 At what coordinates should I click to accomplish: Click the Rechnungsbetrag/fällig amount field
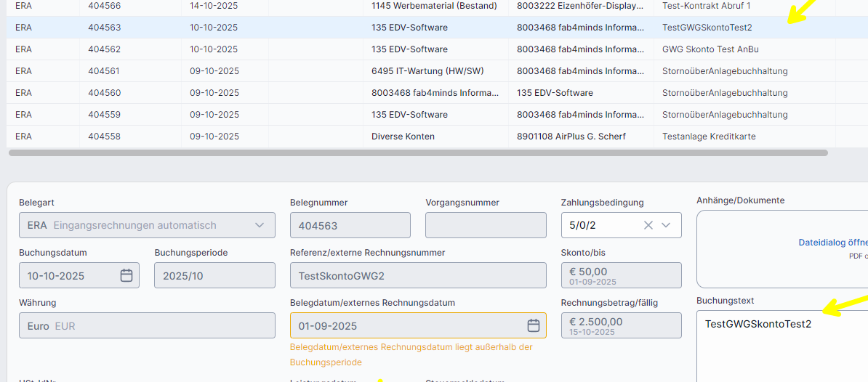tap(621, 325)
